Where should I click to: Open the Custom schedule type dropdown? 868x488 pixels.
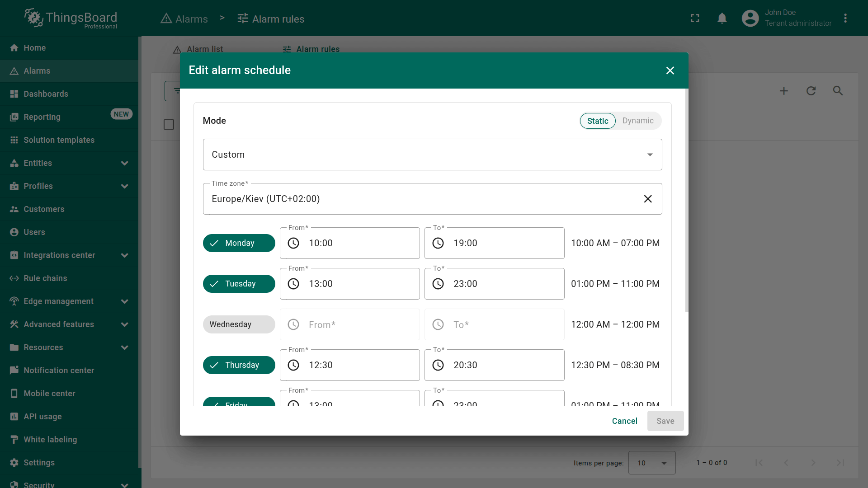coord(432,155)
